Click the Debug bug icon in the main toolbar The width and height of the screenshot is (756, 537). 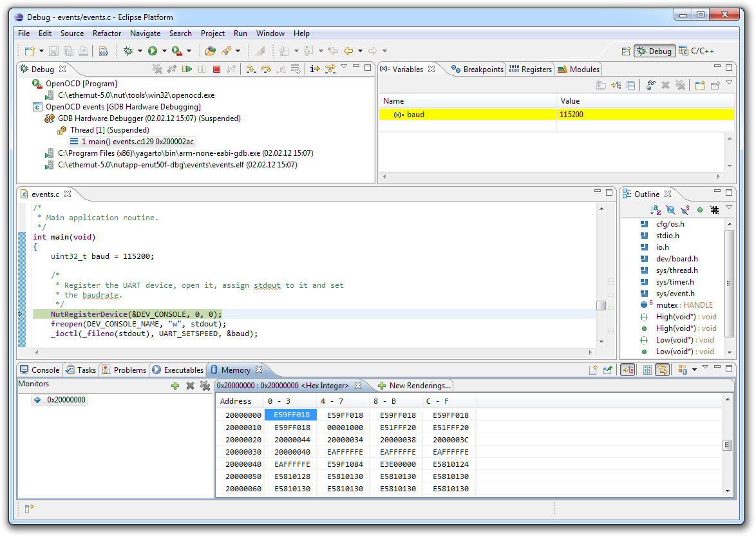tap(128, 51)
